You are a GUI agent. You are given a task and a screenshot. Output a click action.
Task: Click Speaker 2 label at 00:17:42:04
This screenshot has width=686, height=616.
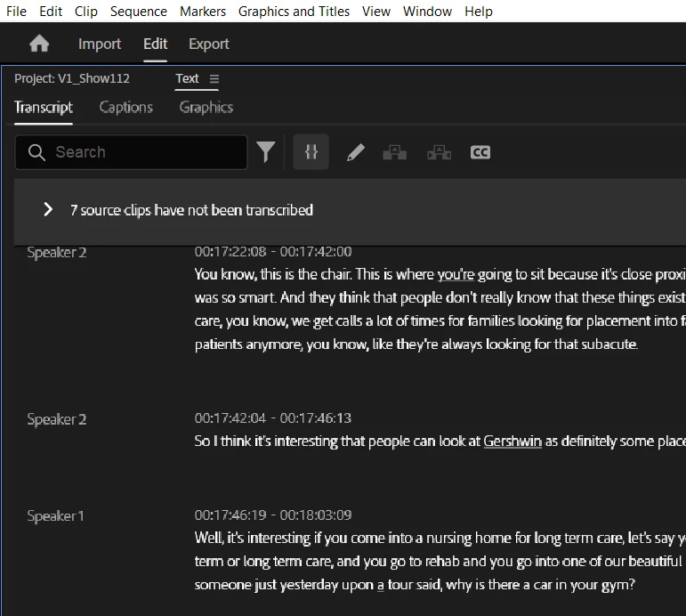pyautogui.click(x=56, y=419)
